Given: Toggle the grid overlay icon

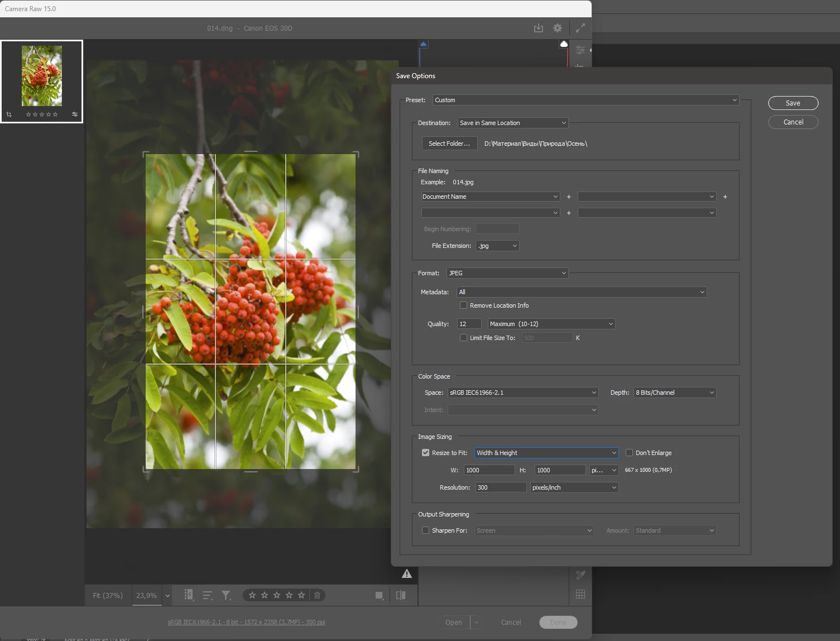Looking at the screenshot, I should click(x=580, y=594).
